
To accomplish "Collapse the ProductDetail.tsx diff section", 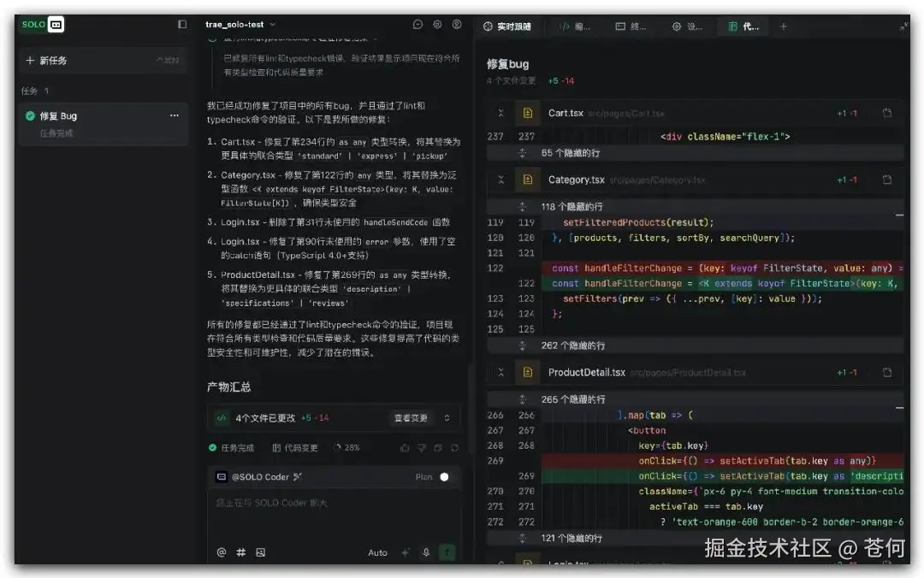I will point(502,372).
